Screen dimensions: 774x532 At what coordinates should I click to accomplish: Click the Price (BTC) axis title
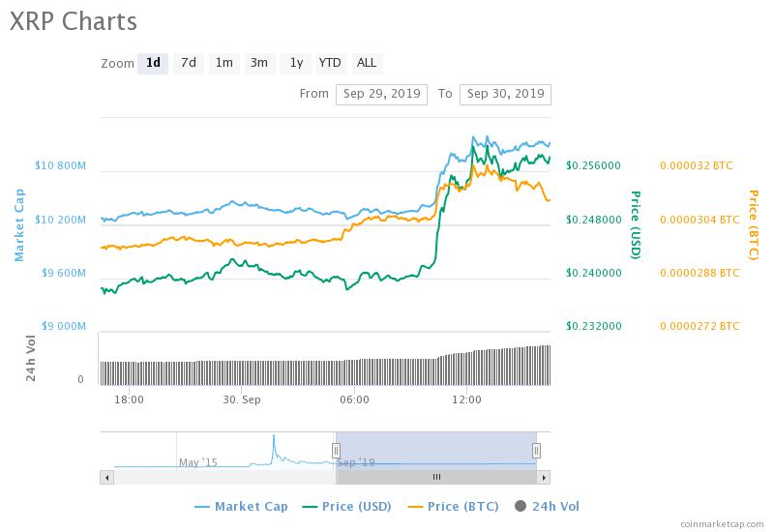coord(754,225)
